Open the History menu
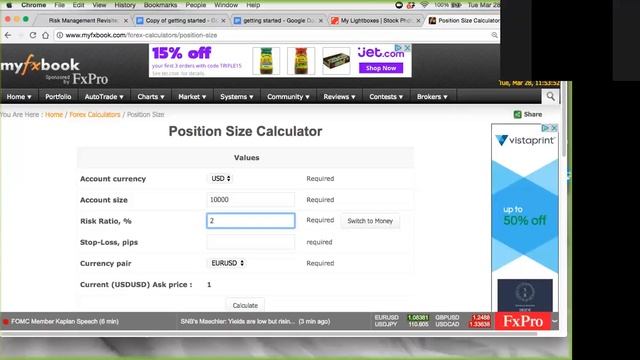 coord(124,5)
